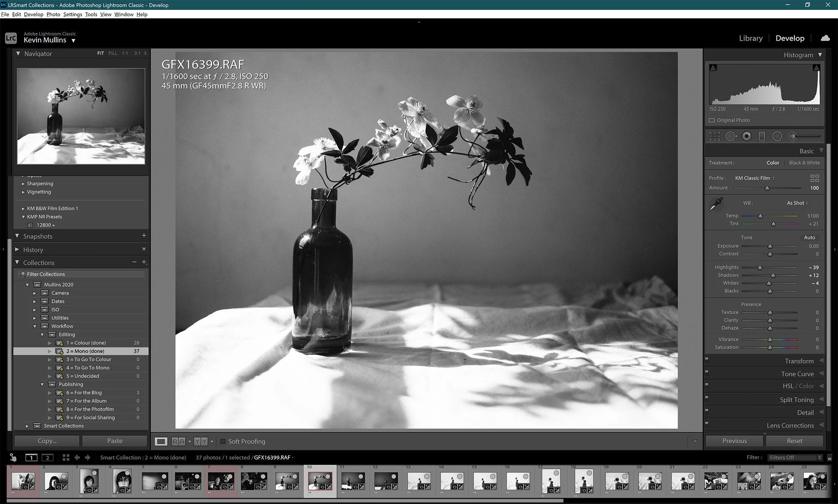838x504 pixels.
Task: Switch to the Library module
Action: click(750, 38)
